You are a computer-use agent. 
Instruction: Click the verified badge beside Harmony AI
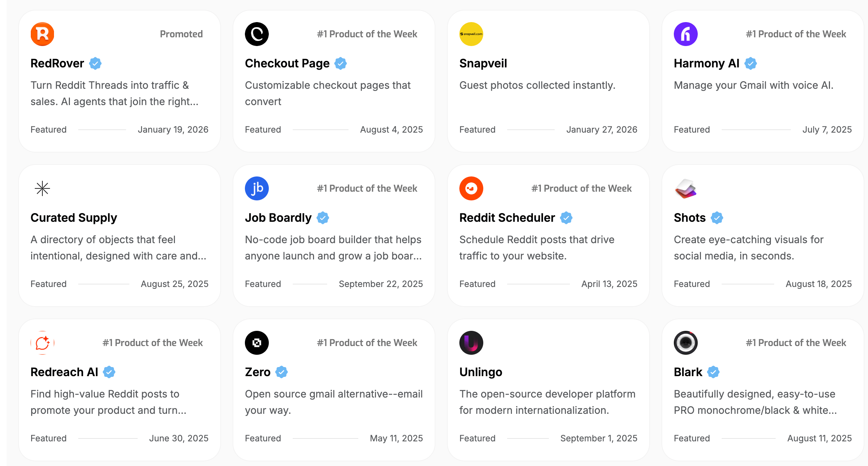coord(751,63)
